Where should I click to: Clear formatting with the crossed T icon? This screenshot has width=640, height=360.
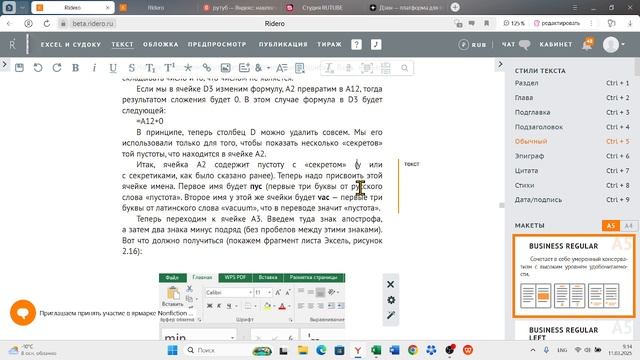(329, 68)
